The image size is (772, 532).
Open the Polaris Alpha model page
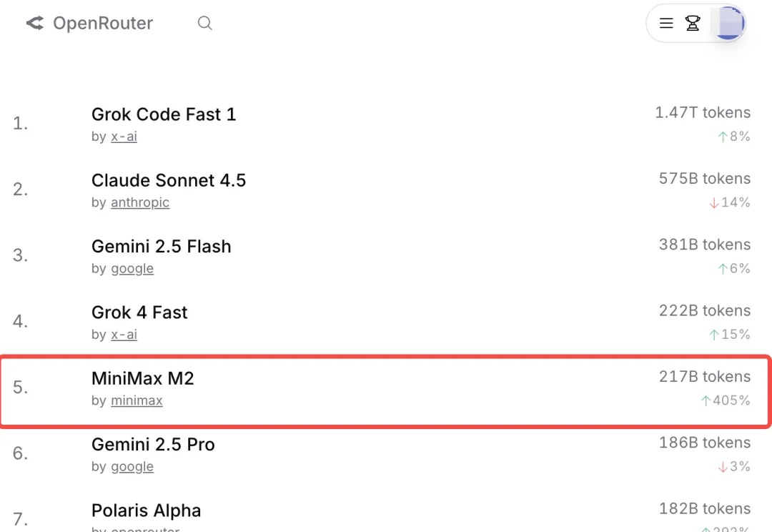(x=146, y=511)
